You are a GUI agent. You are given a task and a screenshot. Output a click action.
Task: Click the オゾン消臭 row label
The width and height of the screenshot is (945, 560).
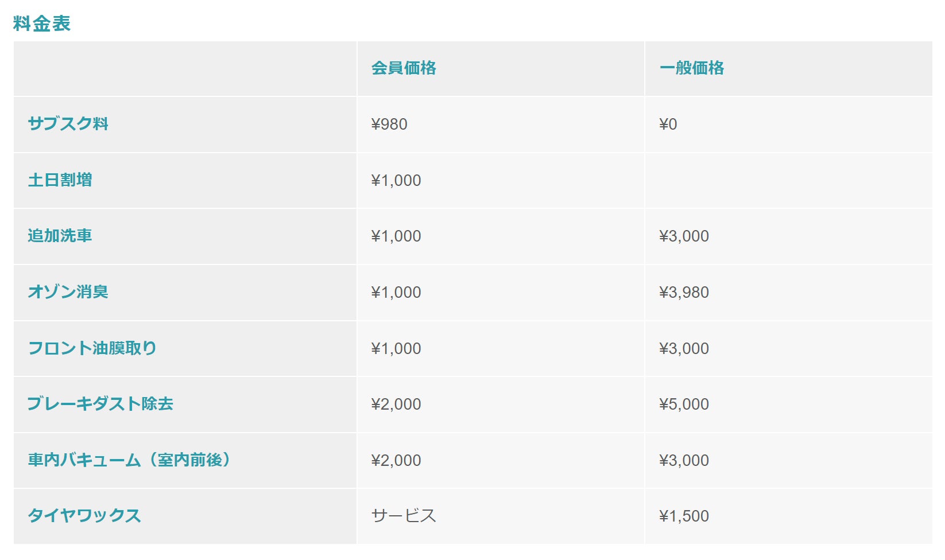click(68, 292)
